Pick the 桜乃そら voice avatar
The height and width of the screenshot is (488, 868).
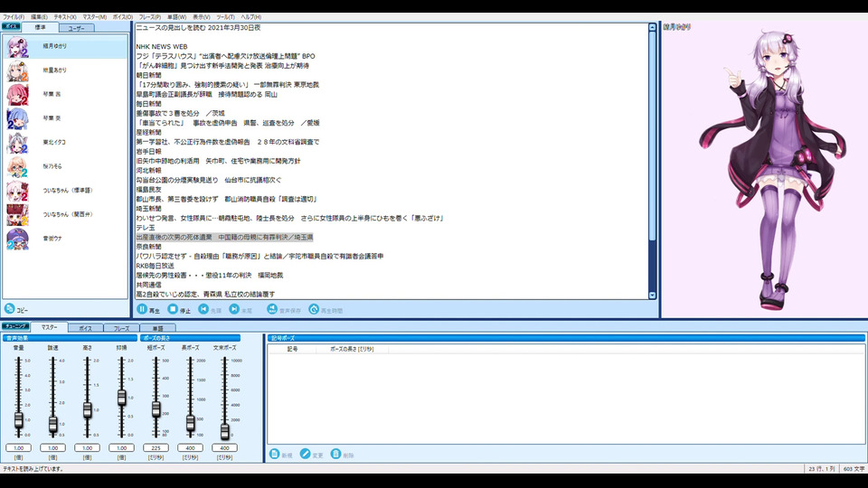(x=17, y=166)
